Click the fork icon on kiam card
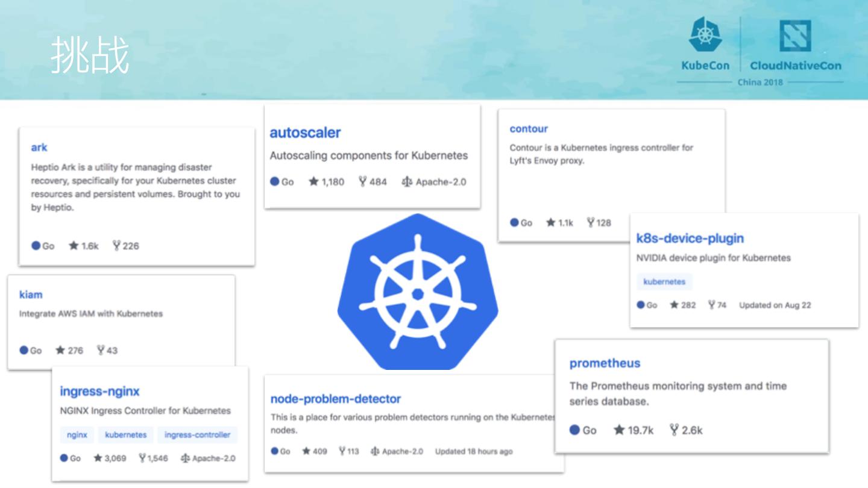The image size is (868, 488). click(x=101, y=350)
